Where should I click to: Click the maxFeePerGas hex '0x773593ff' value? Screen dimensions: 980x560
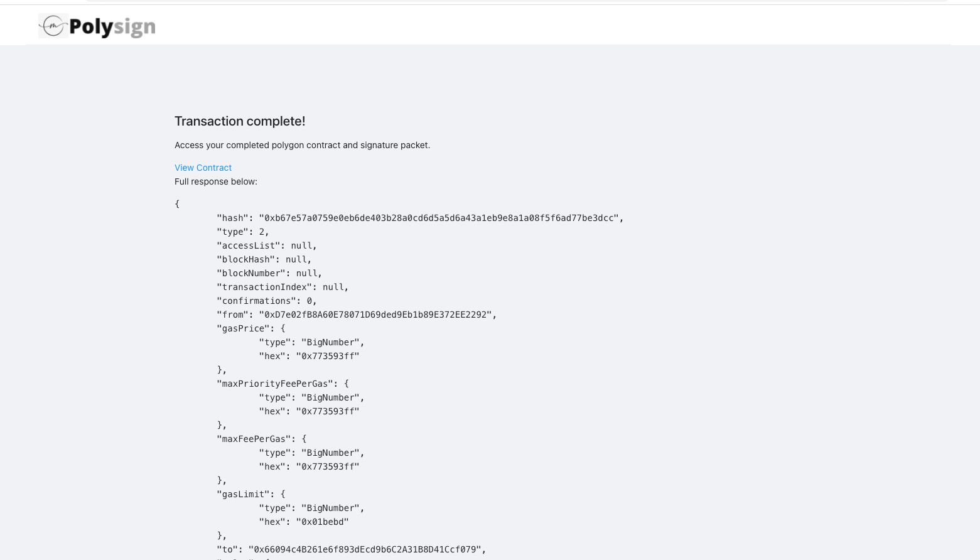click(x=328, y=466)
